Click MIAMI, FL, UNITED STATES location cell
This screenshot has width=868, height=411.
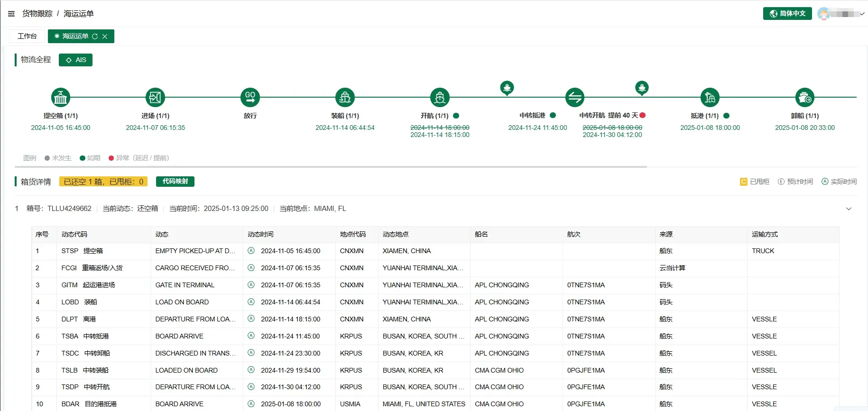pyautogui.click(x=424, y=404)
